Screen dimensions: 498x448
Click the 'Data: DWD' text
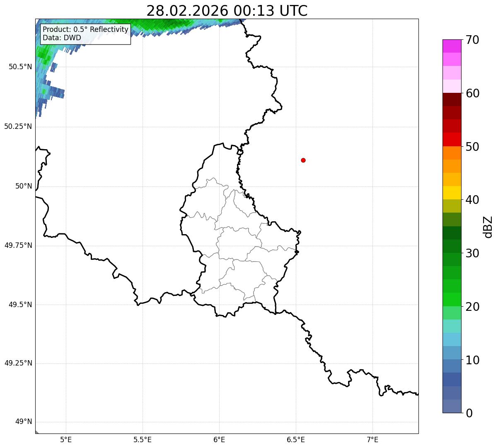click(62, 38)
